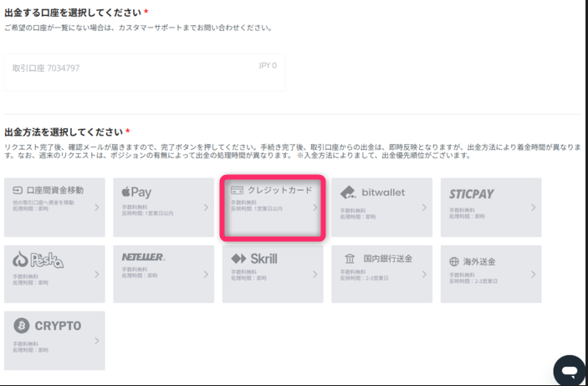
Task: Click the globe icon for 海外送金
Action: [455, 260]
